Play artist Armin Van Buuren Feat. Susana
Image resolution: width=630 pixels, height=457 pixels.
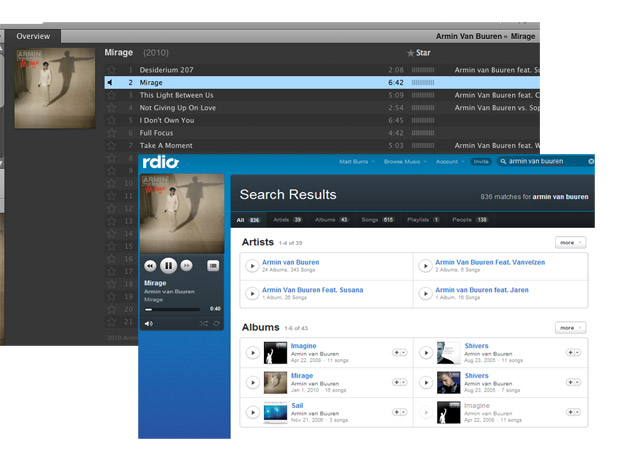pos(252,294)
